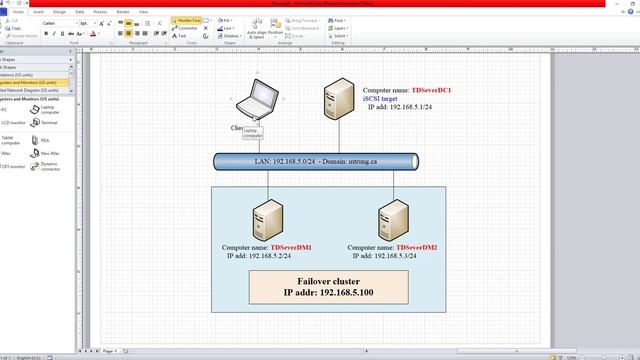Select the Text tool
640x360 pixels.
pyautogui.click(x=179, y=36)
